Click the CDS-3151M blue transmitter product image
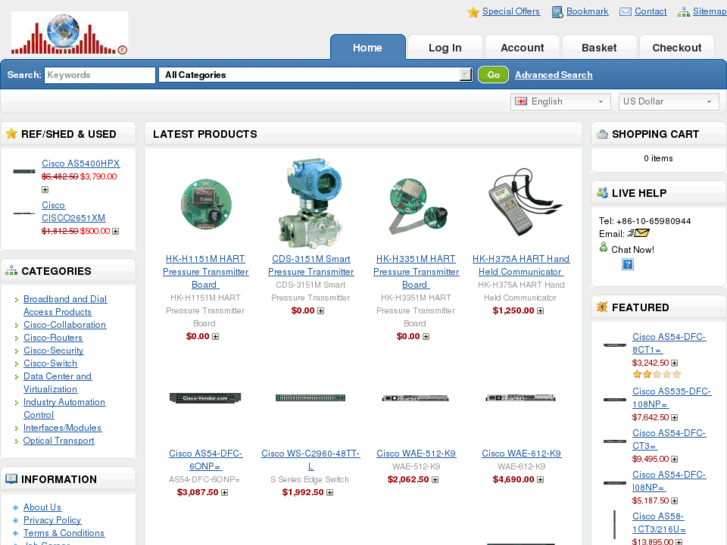 (x=311, y=203)
